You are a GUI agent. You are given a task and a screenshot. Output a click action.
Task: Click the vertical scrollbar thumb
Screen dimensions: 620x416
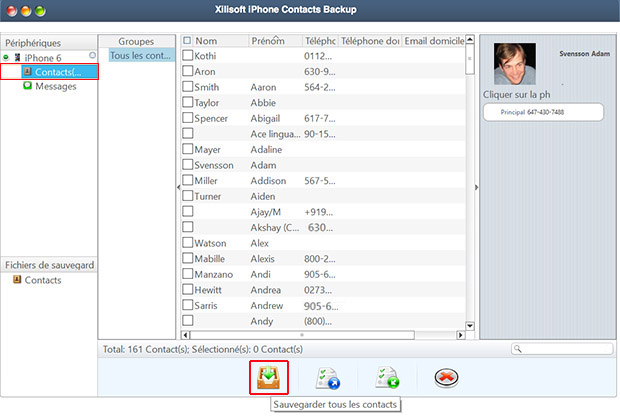point(470,59)
